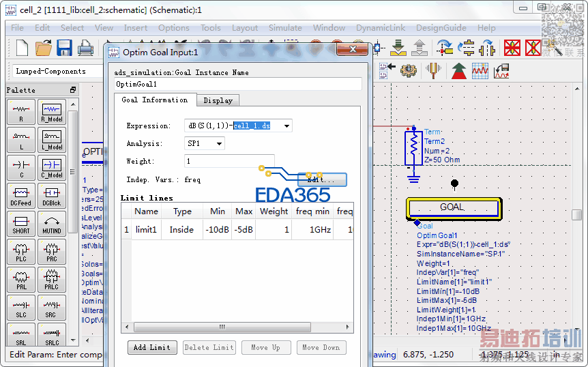Click the Move Down button

pos(321,347)
